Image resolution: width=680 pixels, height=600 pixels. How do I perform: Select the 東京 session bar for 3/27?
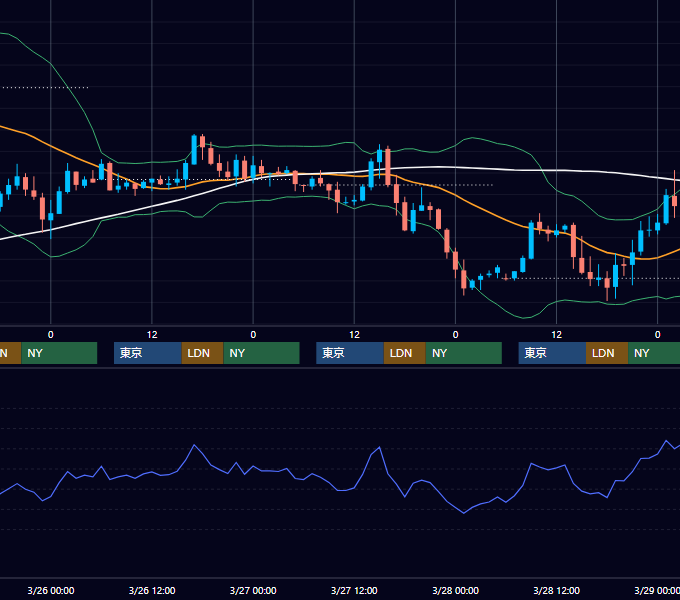(x=350, y=353)
